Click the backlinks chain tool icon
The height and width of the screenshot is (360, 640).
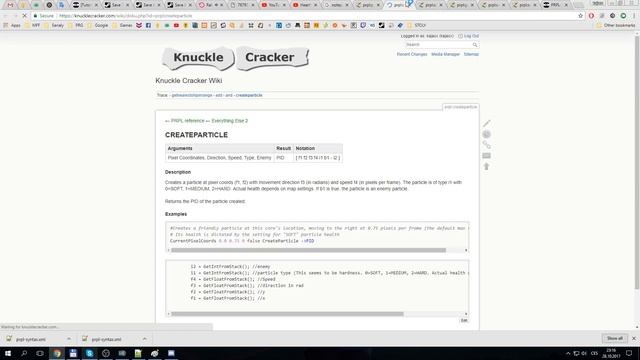coord(487,145)
